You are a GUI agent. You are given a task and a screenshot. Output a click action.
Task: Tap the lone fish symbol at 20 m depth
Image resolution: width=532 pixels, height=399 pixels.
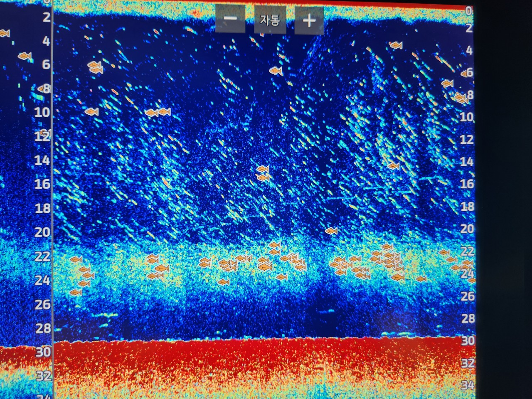click(331, 231)
